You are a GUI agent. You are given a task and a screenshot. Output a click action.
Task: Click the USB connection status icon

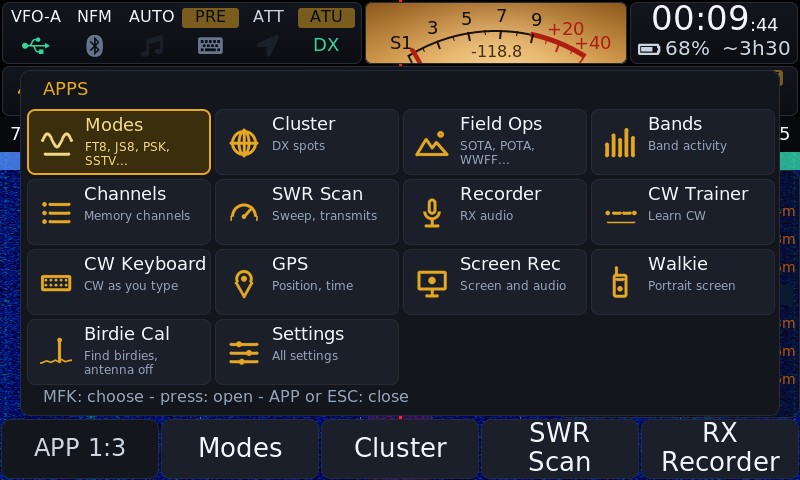pos(35,46)
